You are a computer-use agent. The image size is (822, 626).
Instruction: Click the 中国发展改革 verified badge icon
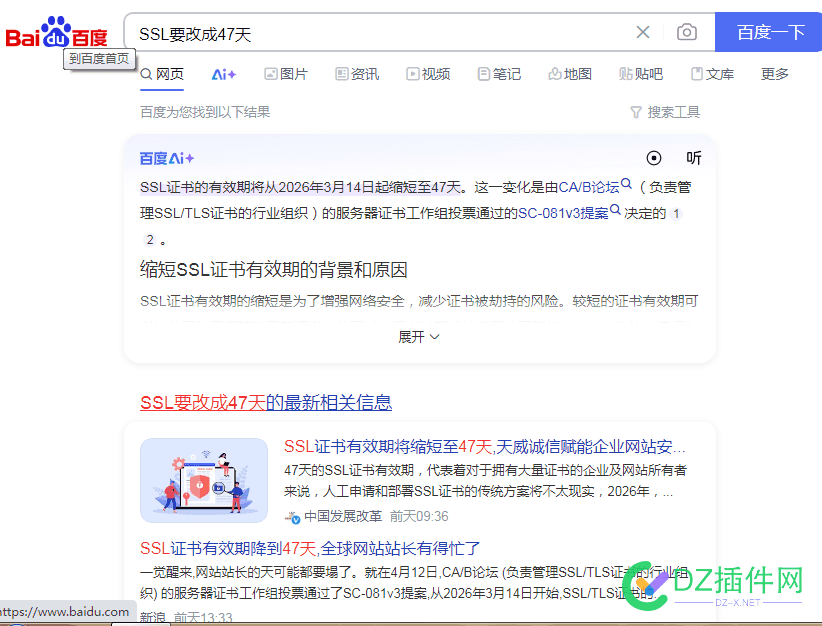[x=296, y=520]
